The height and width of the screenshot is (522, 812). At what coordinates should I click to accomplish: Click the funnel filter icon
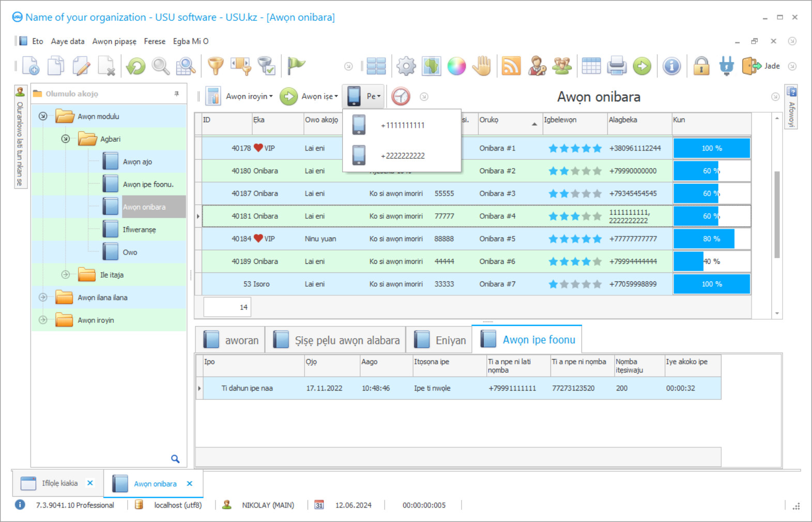click(x=216, y=66)
